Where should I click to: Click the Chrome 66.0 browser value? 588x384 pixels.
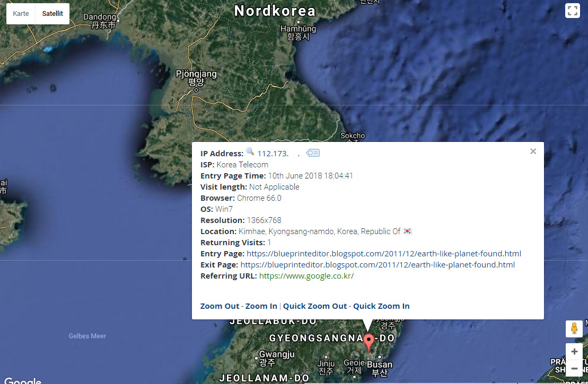click(259, 198)
